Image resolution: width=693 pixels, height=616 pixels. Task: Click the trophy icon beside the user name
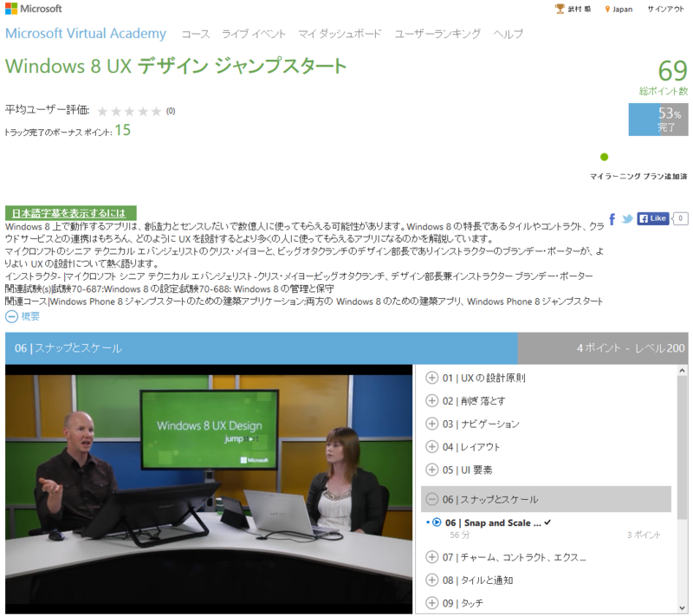click(x=560, y=9)
